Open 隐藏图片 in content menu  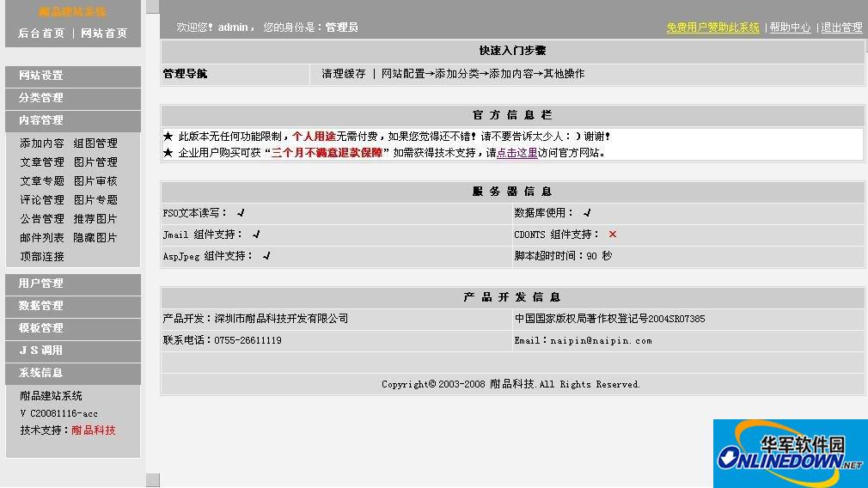pos(95,237)
